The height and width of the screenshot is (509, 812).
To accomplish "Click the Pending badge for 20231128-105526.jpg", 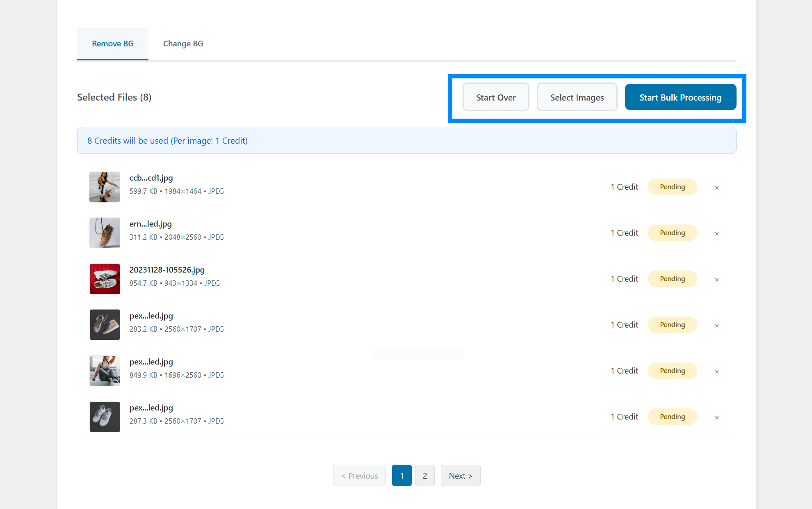I will [672, 279].
